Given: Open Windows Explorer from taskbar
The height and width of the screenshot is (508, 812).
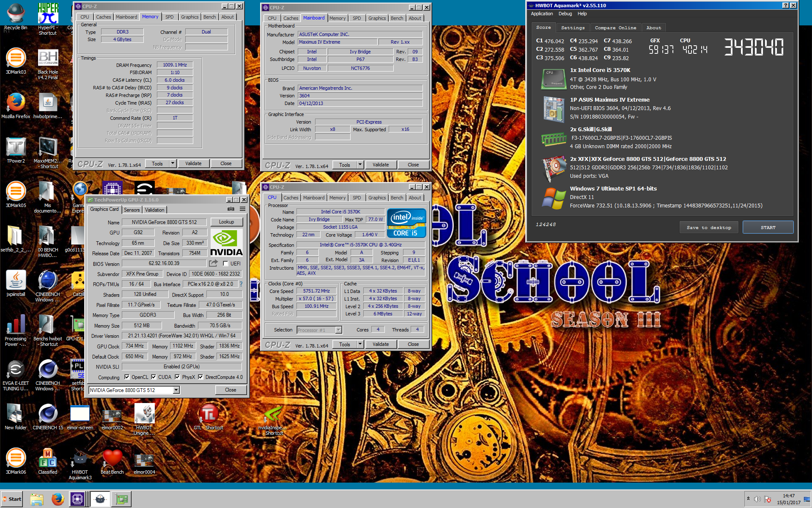Looking at the screenshot, I should [x=37, y=500].
